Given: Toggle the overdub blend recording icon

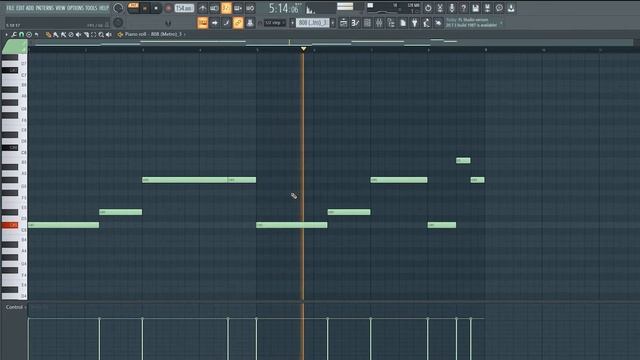Looking at the screenshot, I should pyautogui.click(x=238, y=8).
